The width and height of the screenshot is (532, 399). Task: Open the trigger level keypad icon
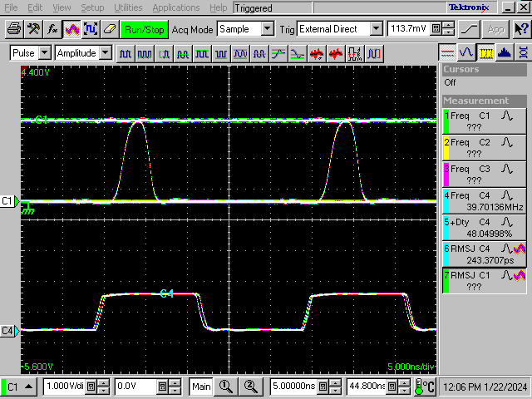coord(436,29)
